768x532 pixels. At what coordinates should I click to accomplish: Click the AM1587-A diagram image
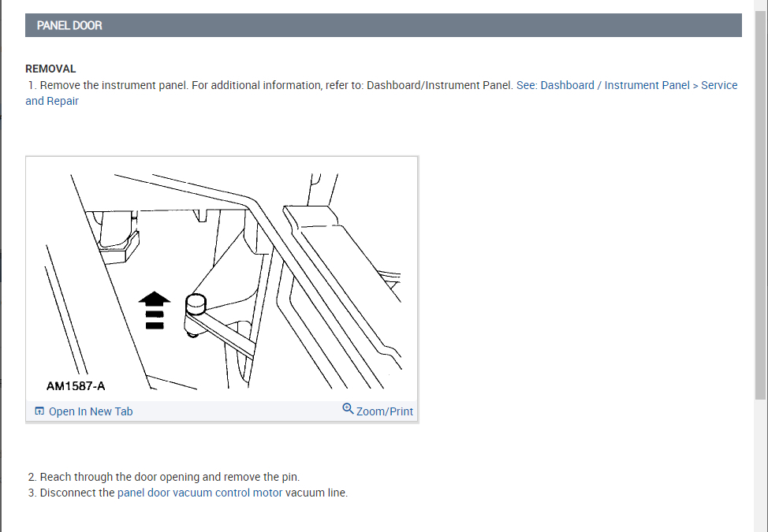[x=222, y=279]
